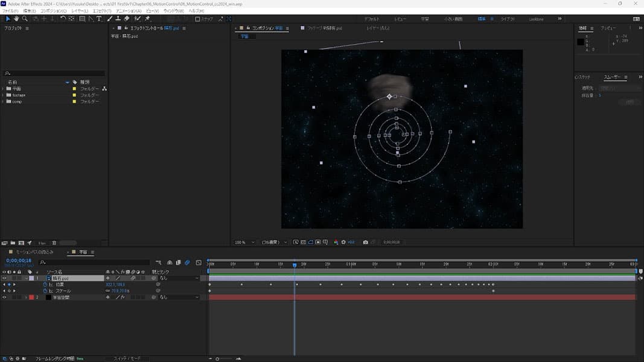This screenshot has height=362, width=644.
Task: Select the Hand tool in toolbar
Action: (16, 19)
